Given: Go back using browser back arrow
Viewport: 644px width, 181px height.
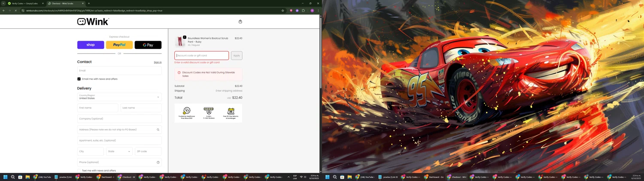Looking at the screenshot, I should click(4, 11).
